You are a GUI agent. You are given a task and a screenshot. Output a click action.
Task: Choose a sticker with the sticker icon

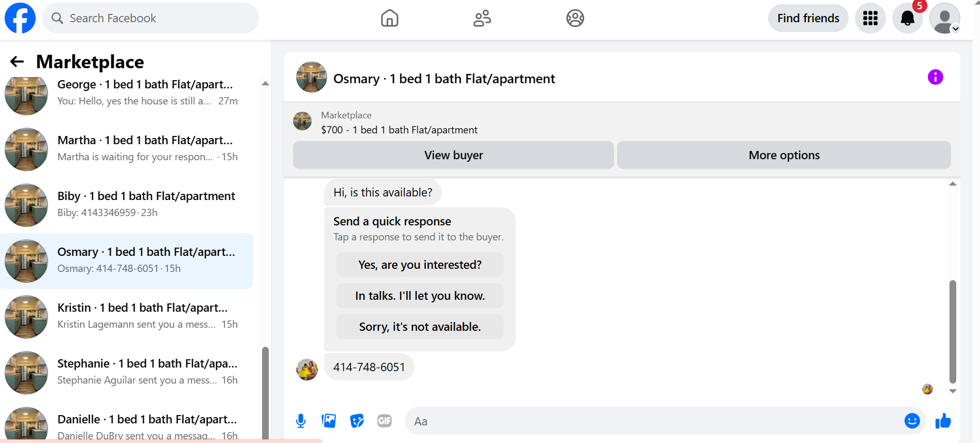pos(357,421)
